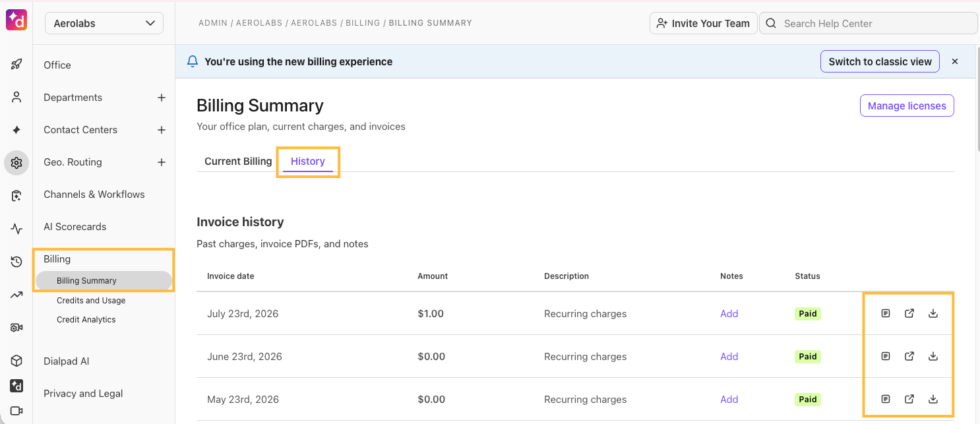Open the video meetings icon in sidebar

tap(16, 411)
